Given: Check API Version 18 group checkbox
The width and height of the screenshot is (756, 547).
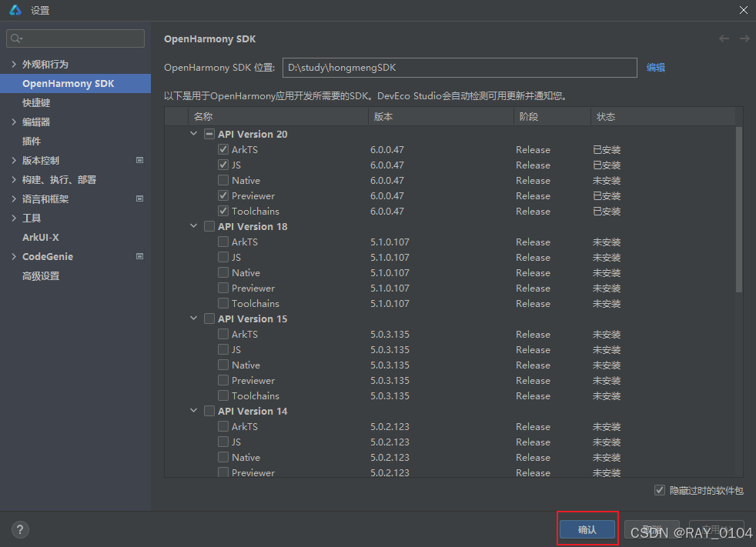Looking at the screenshot, I should (x=209, y=226).
